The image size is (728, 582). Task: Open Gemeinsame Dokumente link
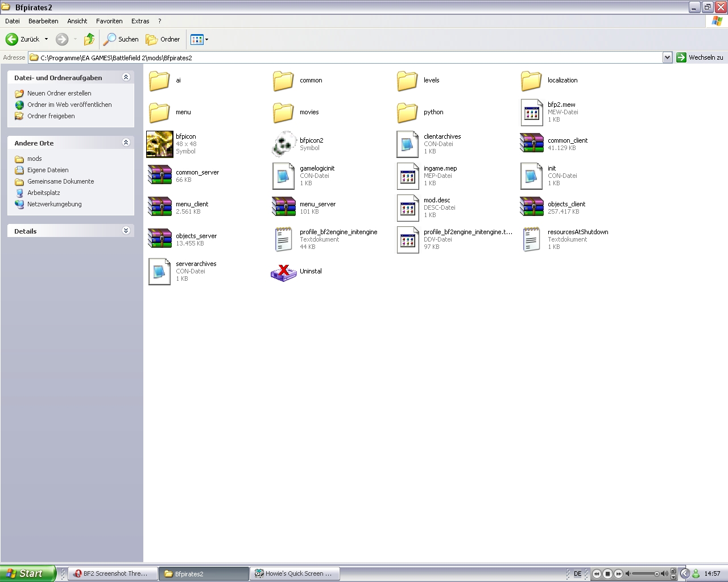point(61,181)
